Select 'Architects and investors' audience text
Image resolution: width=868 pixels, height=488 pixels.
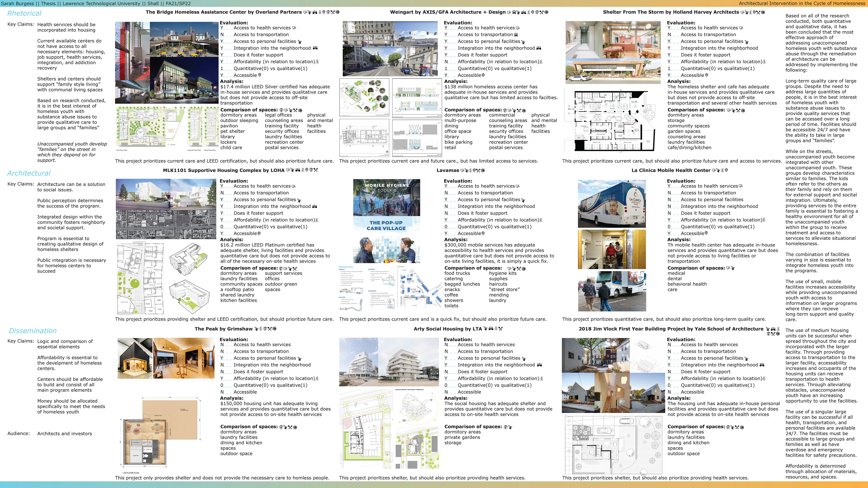coord(65,434)
